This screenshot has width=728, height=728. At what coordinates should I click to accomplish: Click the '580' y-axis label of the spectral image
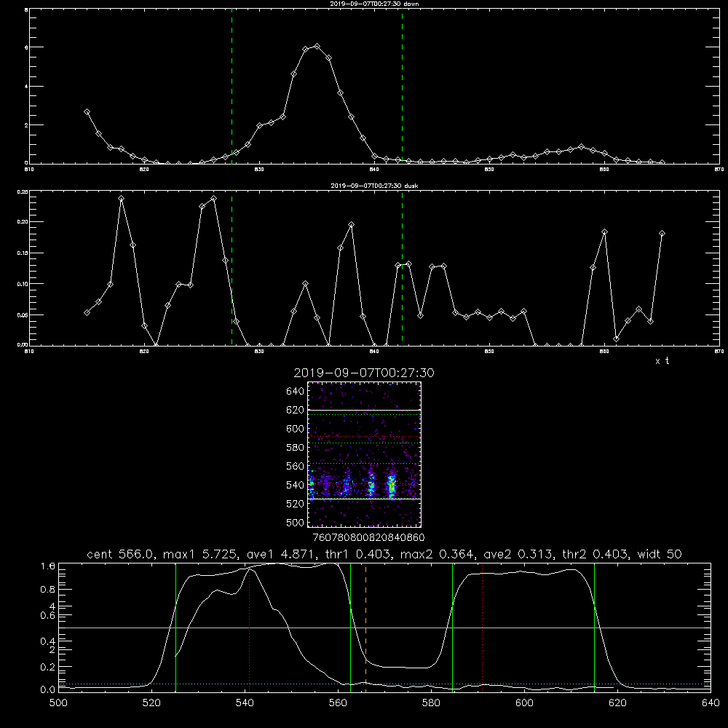[x=296, y=448]
